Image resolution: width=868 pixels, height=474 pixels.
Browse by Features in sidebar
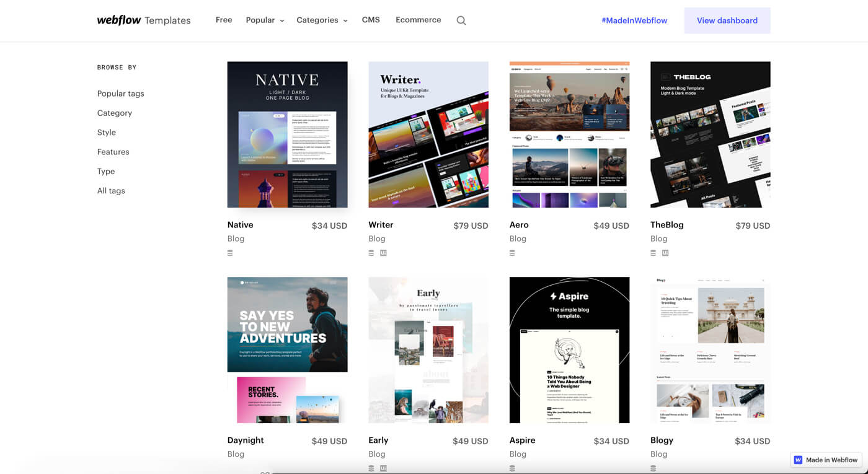(x=113, y=152)
